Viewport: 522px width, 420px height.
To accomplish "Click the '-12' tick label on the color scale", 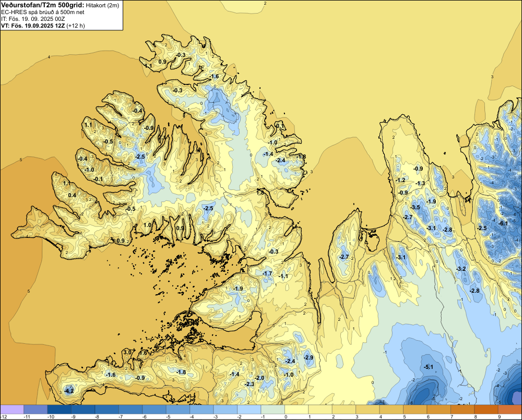I will point(3,417).
